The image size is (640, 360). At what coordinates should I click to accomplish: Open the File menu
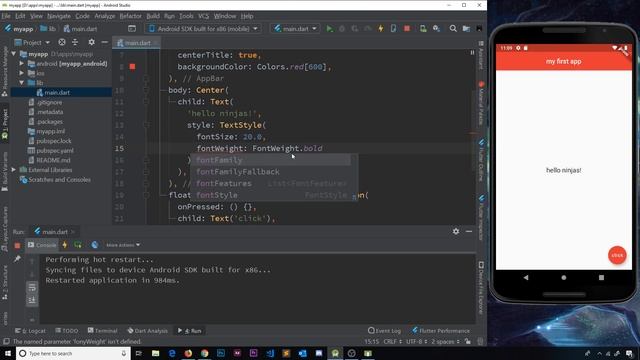click(6, 16)
